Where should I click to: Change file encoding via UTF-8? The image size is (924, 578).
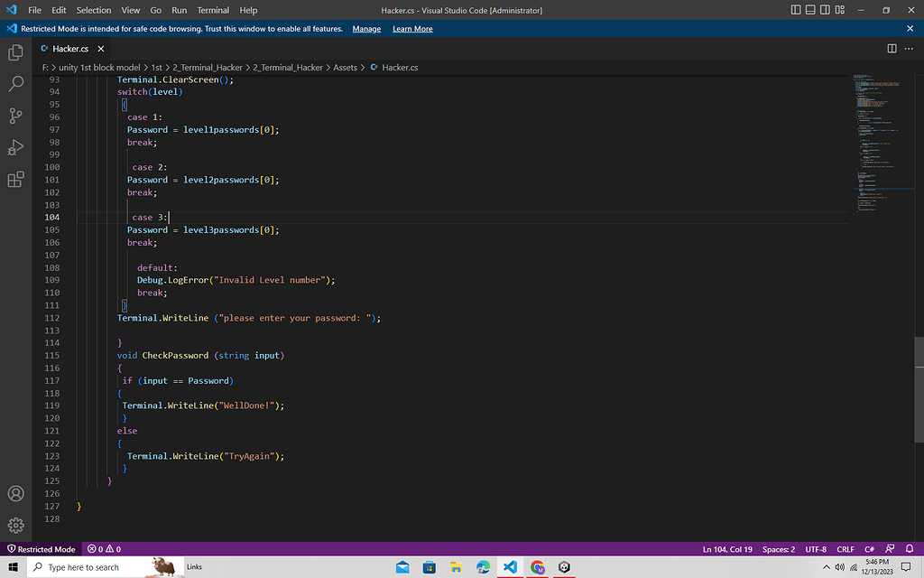(816, 549)
